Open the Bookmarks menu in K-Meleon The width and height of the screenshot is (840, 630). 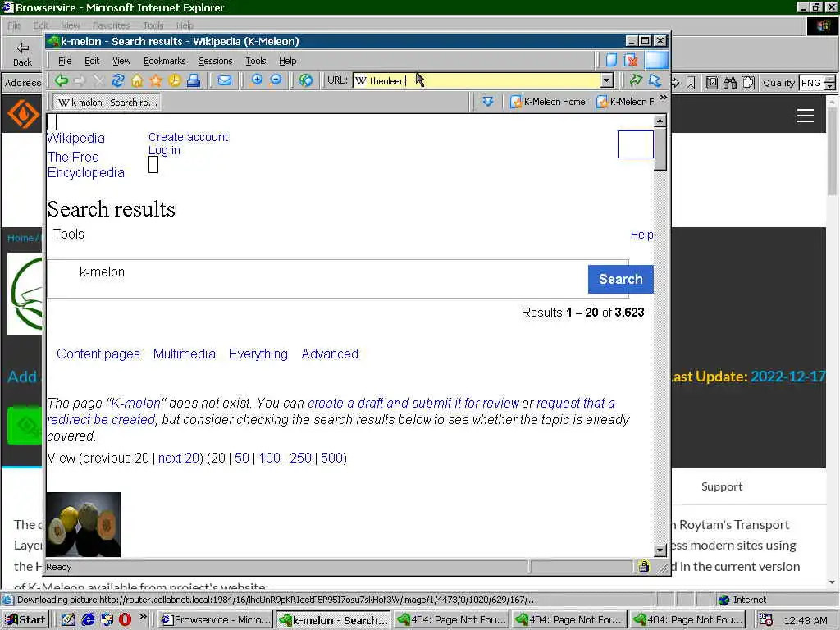point(164,61)
